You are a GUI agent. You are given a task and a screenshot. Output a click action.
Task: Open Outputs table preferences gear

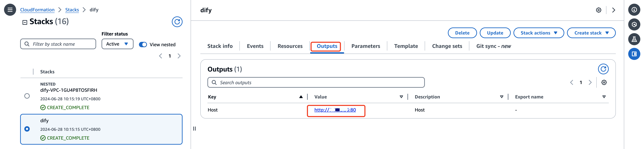click(604, 82)
